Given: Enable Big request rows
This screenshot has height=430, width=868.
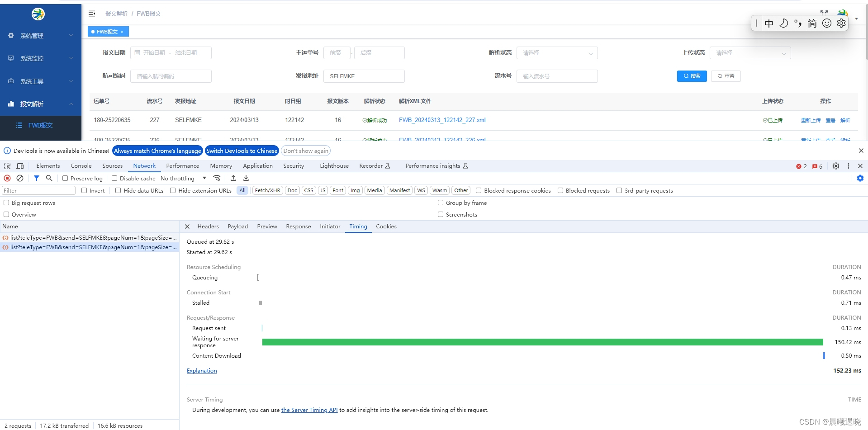Looking at the screenshot, I should pyautogui.click(x=6, y=203).
